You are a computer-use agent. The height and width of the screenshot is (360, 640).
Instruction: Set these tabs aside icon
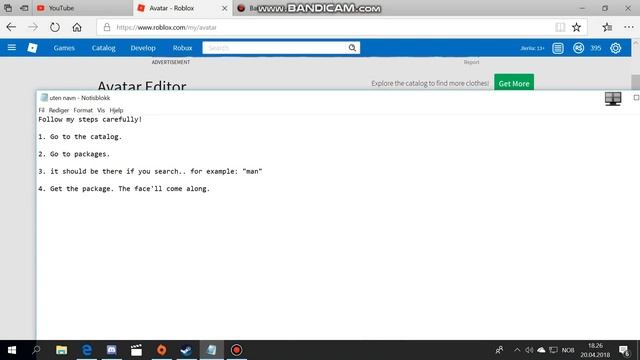pos(24,8)
